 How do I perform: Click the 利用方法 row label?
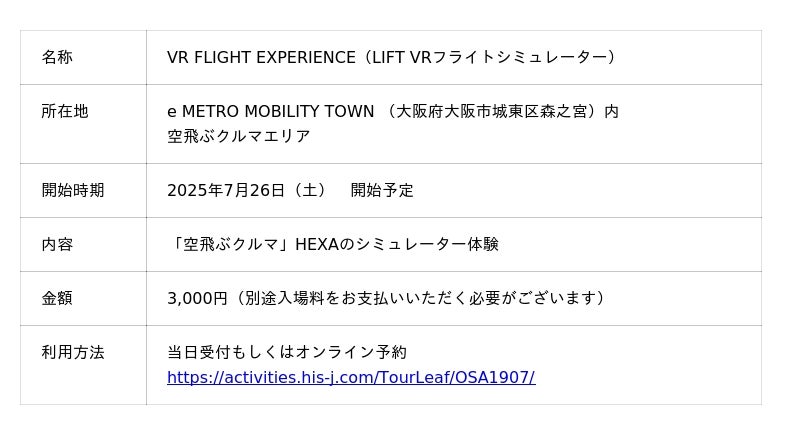[73, 352]
